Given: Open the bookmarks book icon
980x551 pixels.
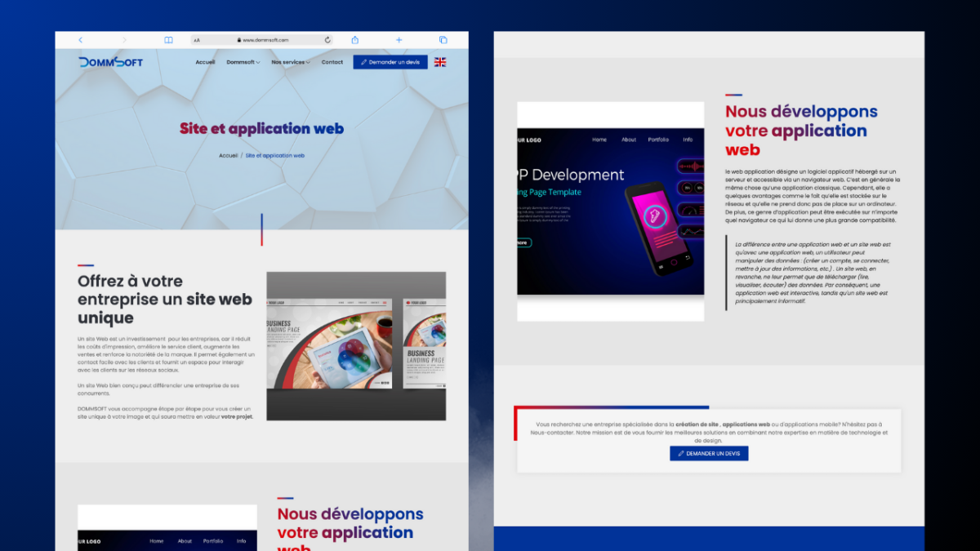Looking at the screenshot, I should tap(168, 40).
